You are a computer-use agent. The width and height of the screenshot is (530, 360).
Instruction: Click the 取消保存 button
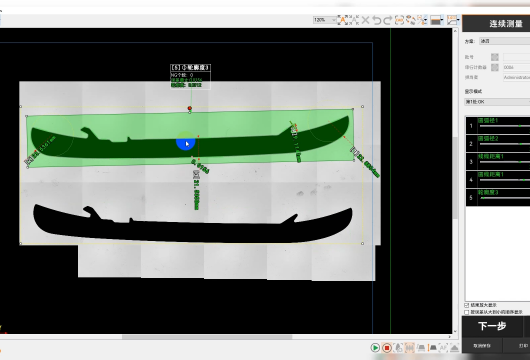(482, 346)
